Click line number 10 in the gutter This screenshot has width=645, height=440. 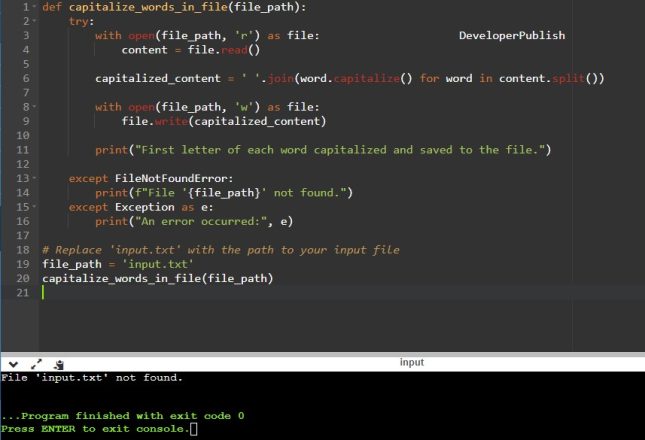23,136
